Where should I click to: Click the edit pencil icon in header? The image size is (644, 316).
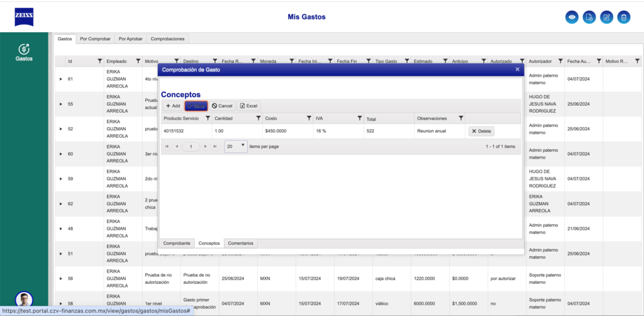606,17
